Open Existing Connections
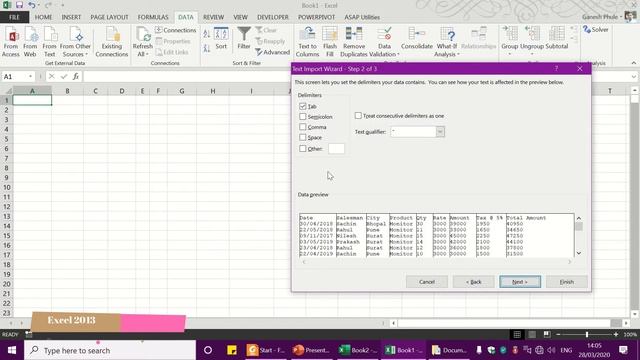This screenshot has height=360, width=640. coord(112,42)
